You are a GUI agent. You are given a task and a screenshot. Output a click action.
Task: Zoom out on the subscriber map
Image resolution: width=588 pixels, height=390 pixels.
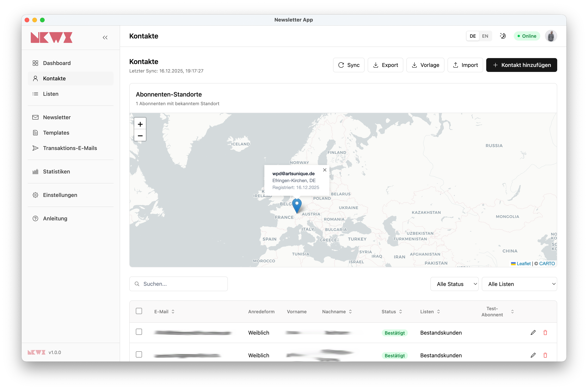pos(140,136)
